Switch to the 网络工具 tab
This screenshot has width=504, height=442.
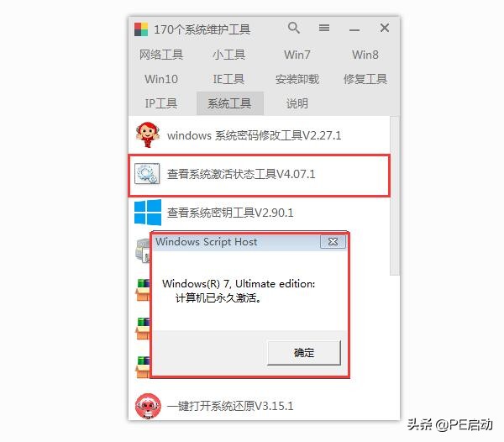[161, 55]
